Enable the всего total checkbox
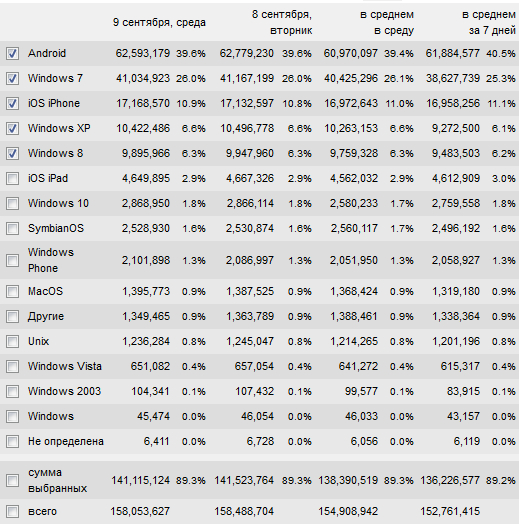Image resolution: width=519 pixels, height=524 pixels. 12,511
